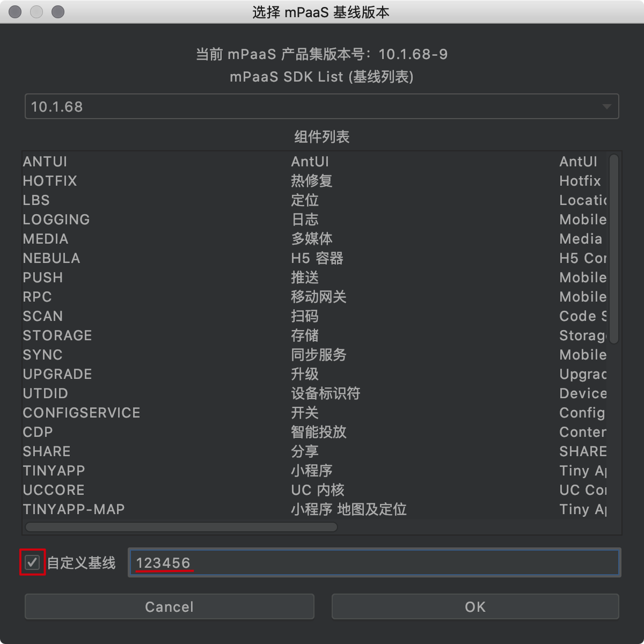Click the 小程序 cell in the TINYAPP row
Viewport: 644px width, 644px height.
(x=312, y=471)
